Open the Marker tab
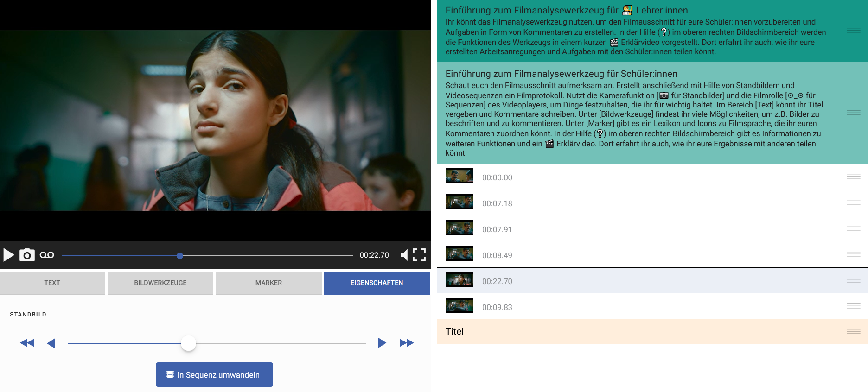This screenshot has height=392, width=868. pos(268,283)
